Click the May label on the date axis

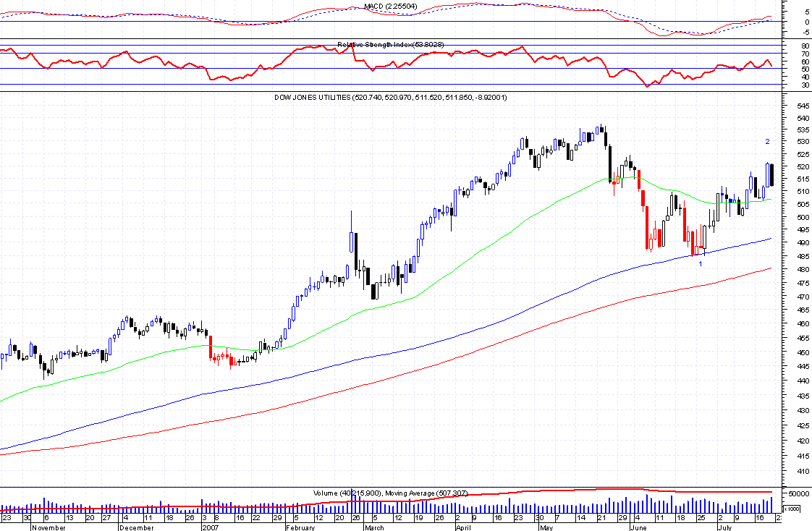tap(546, 527)
